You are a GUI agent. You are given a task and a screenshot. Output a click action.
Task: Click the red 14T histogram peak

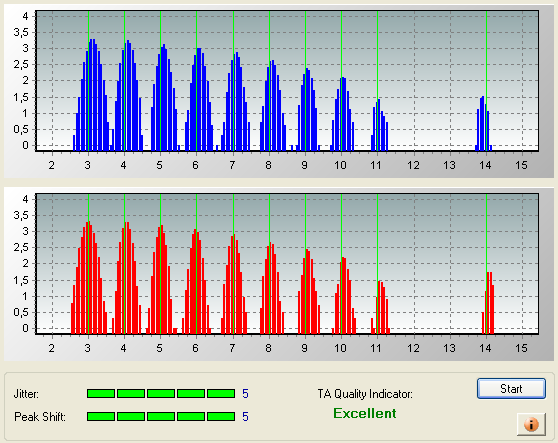488,303
